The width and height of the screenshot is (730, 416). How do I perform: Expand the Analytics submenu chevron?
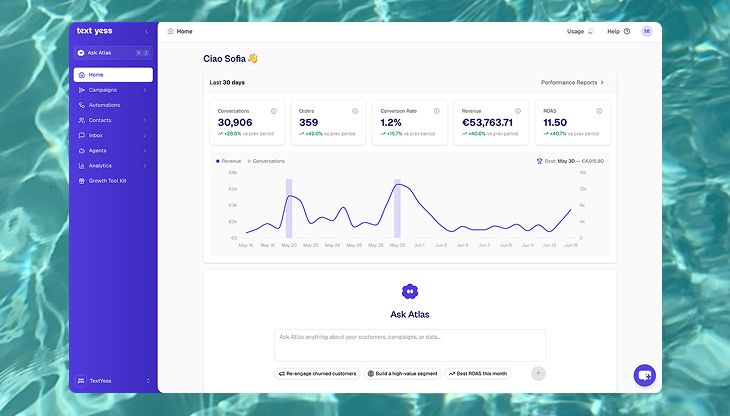pyautogui.click(x=145, y=166)
